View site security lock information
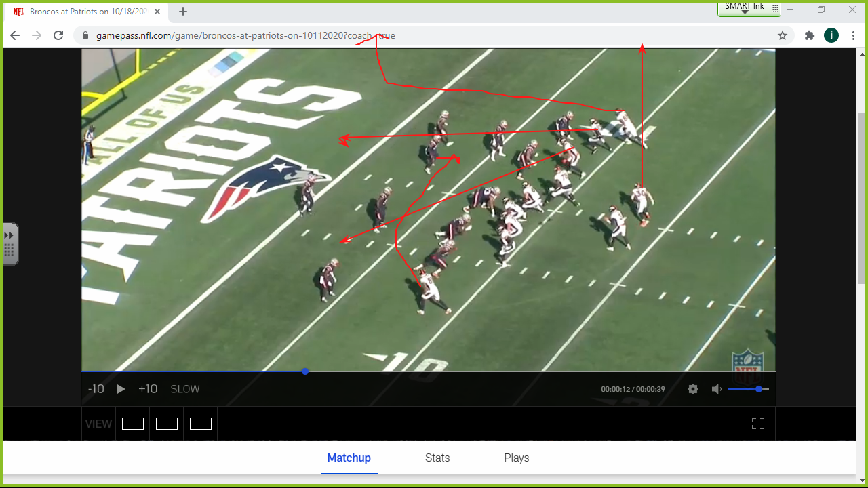Screen dimensions: 868x488 pos(85,35)
